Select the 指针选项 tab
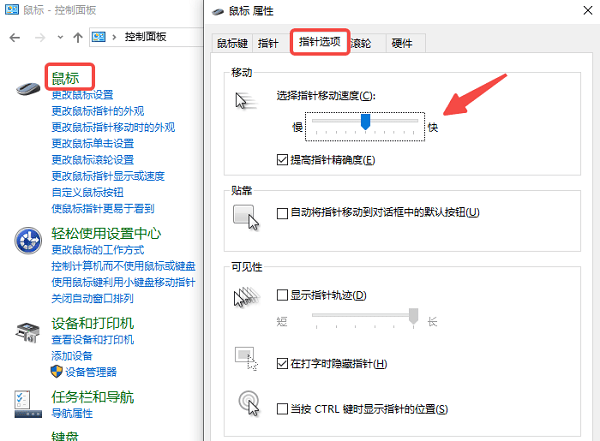This screenshot has width=600, height=441. point(320,41)
